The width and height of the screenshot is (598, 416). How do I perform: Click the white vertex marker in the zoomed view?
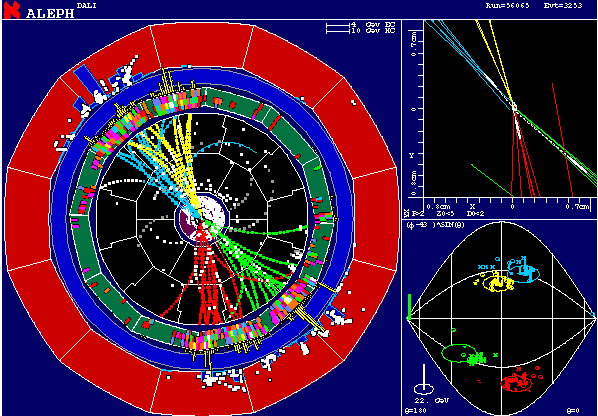tap(514, 108)
